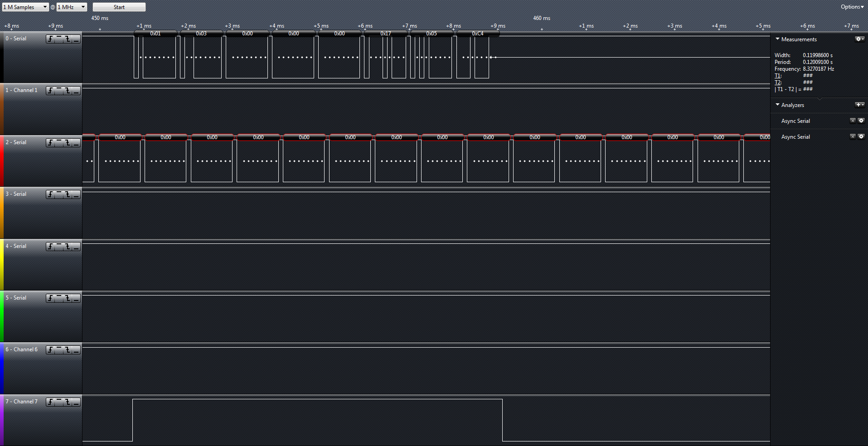Select the decoded 0x01 byte label

pyautogui.click(x=155, y=34)
